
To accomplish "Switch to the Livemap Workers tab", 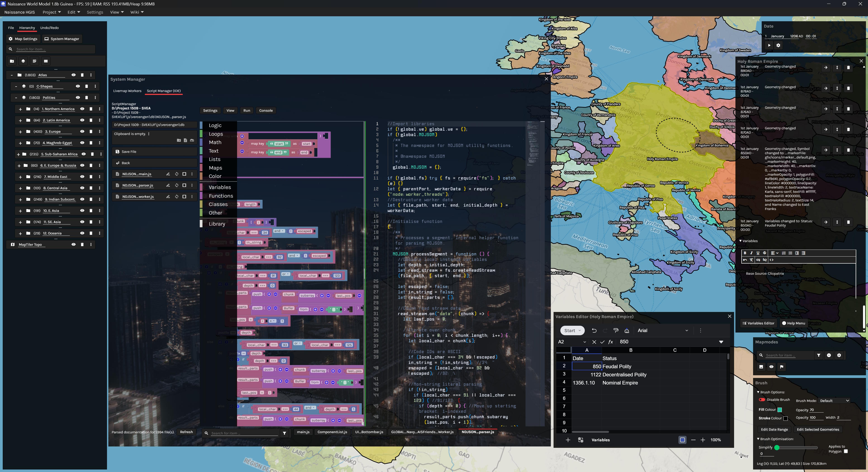I will (127, 91).
